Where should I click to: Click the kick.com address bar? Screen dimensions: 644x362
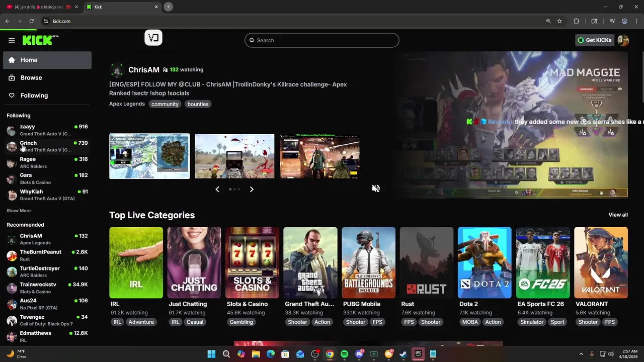pyautogui.click(x=292, y=21)
